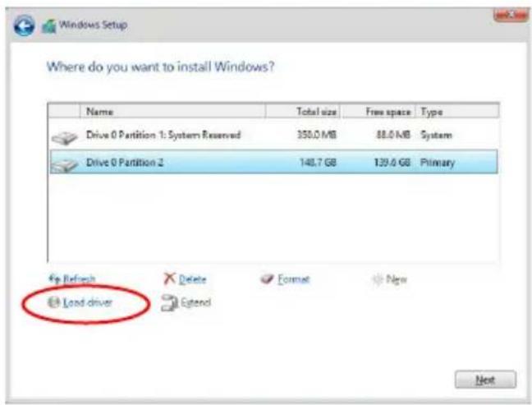
Task: Choose the Delete link
Action: [x=192, y=279]
